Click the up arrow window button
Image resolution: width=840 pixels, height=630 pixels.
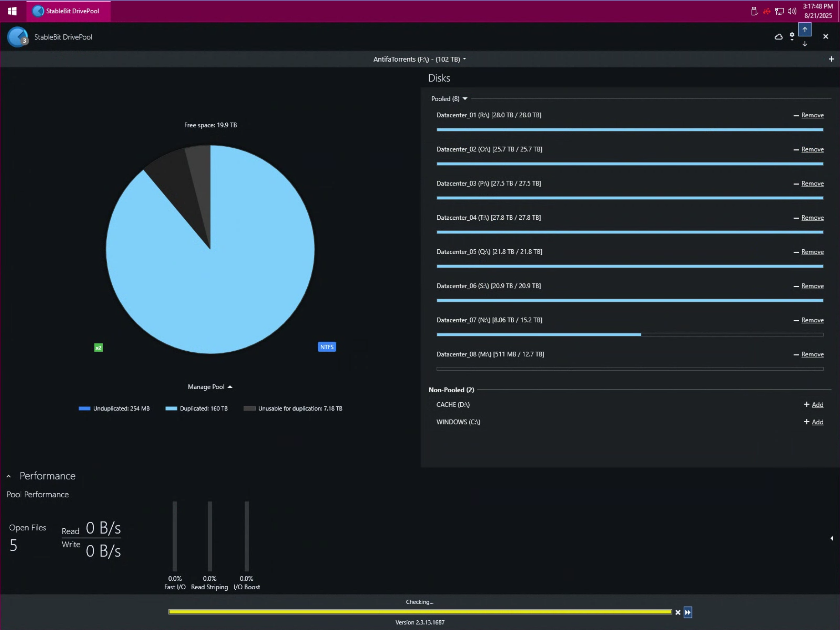(805, 30)
